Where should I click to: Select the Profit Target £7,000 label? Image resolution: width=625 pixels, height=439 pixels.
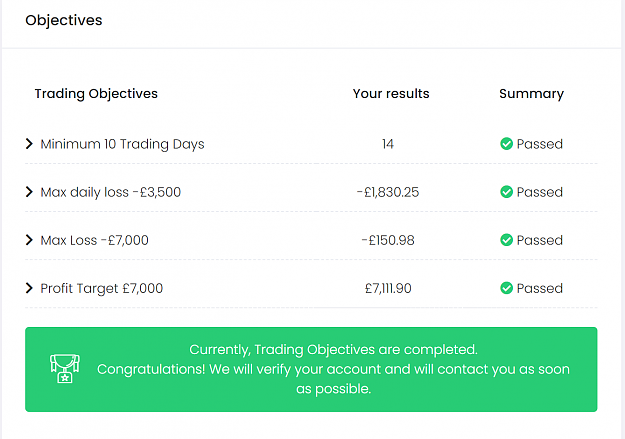[x=102, y=288]
